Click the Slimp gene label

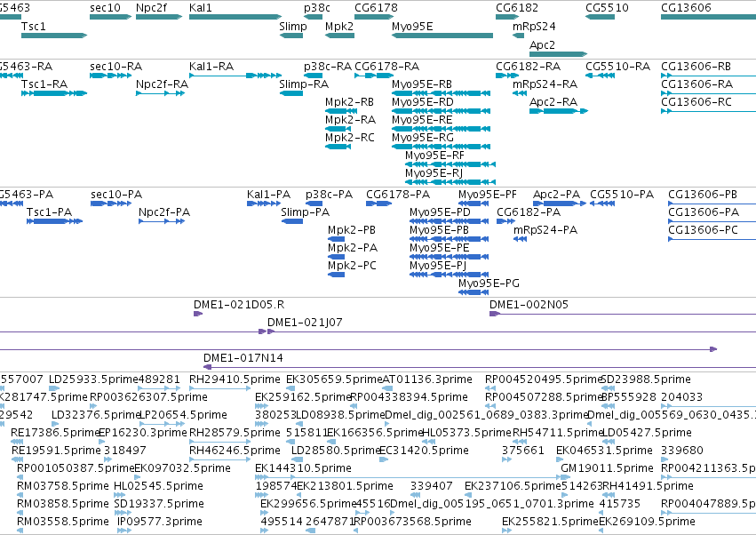tap(292, 26)
